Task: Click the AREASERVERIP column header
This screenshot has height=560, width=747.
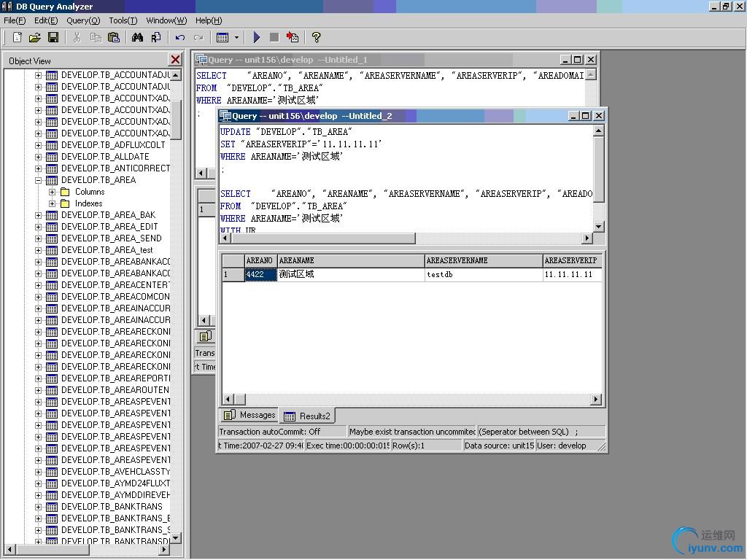Action: (x=572, y=260)
